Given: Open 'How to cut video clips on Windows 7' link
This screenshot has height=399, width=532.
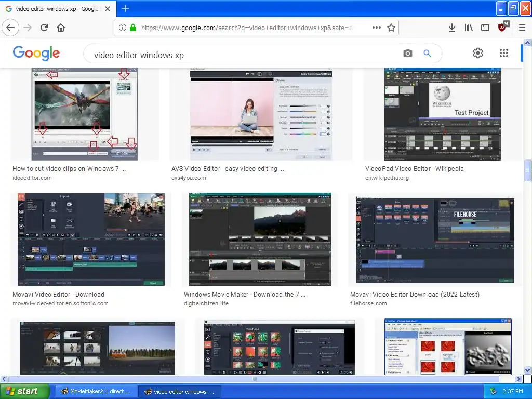Looking at the screenshot, I should point(69,169).
